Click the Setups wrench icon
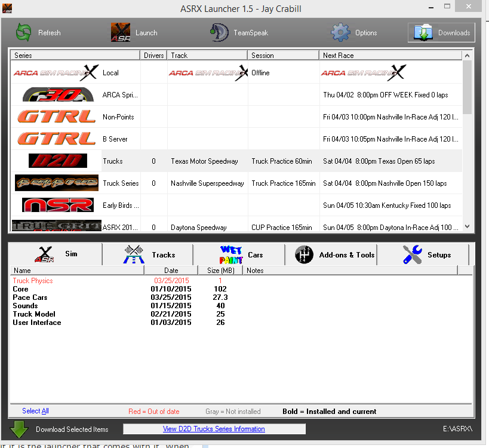489x448 pixels. click(413, 254)
